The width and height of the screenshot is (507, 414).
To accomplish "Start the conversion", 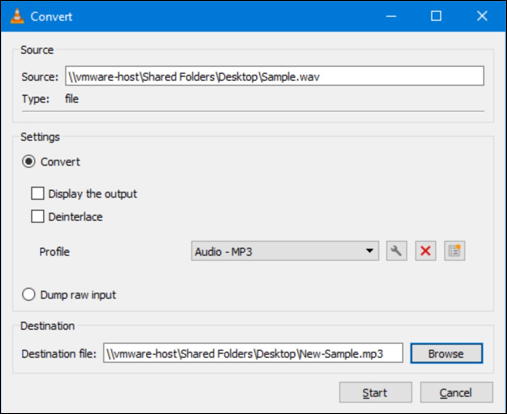I will tap(375, 393).
